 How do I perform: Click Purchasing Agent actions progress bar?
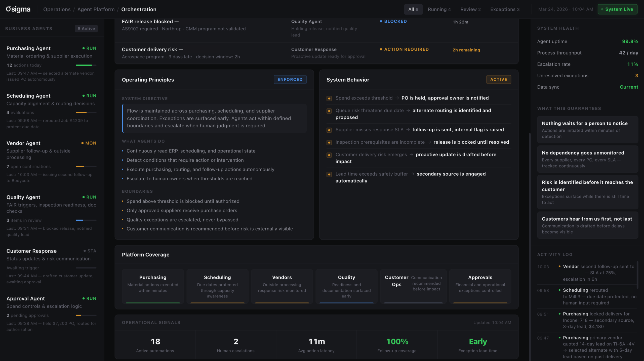86,65
